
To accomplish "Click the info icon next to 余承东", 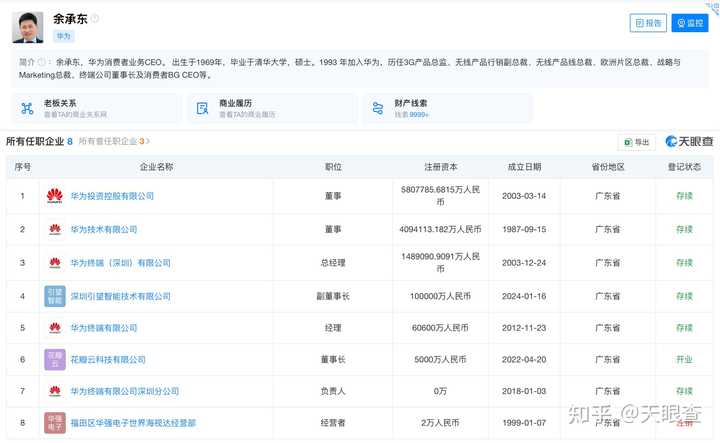I will point(95,18).
